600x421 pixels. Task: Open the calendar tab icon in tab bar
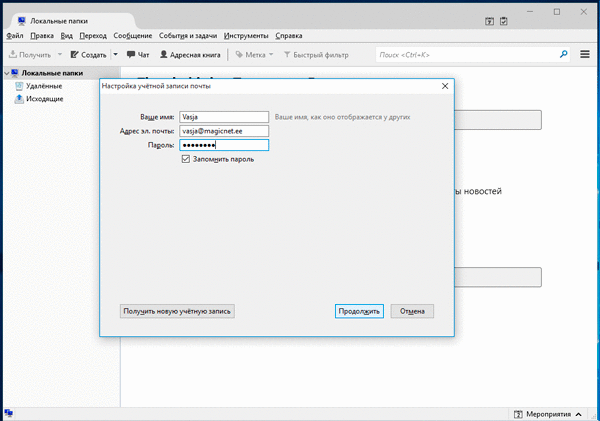(x=489, y=21)
